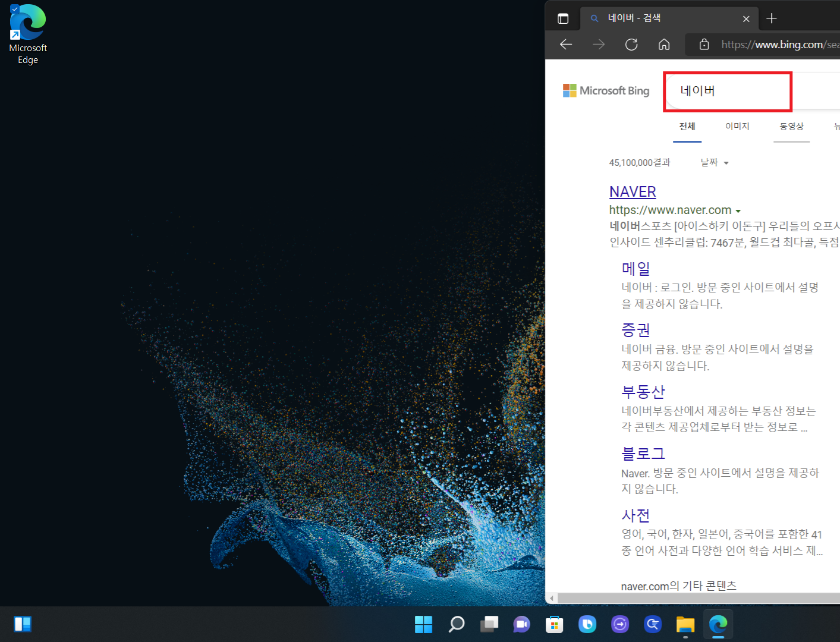Open the Widgets panel on taskbar
Image resolution: width=840 pixels, height=642 pixels.
pyautogui.click(x=23, y=624)
